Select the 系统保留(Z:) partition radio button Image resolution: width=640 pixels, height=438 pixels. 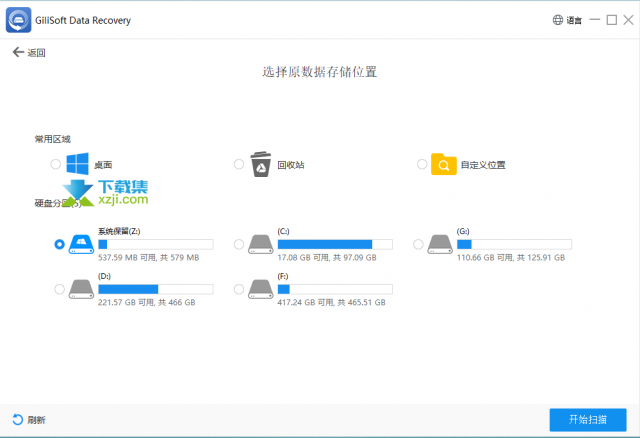(x=59, y=244)
